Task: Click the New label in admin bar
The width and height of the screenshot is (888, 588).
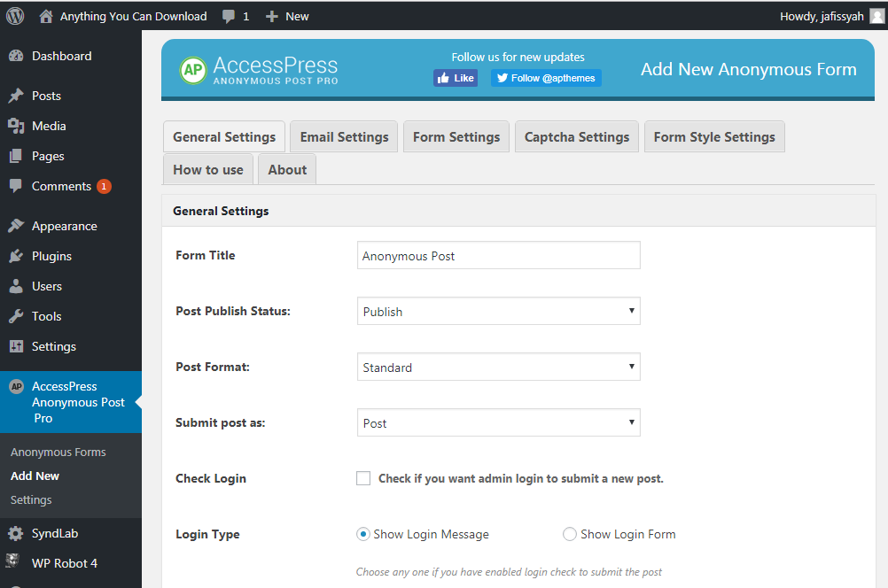Action: (297, 17)
